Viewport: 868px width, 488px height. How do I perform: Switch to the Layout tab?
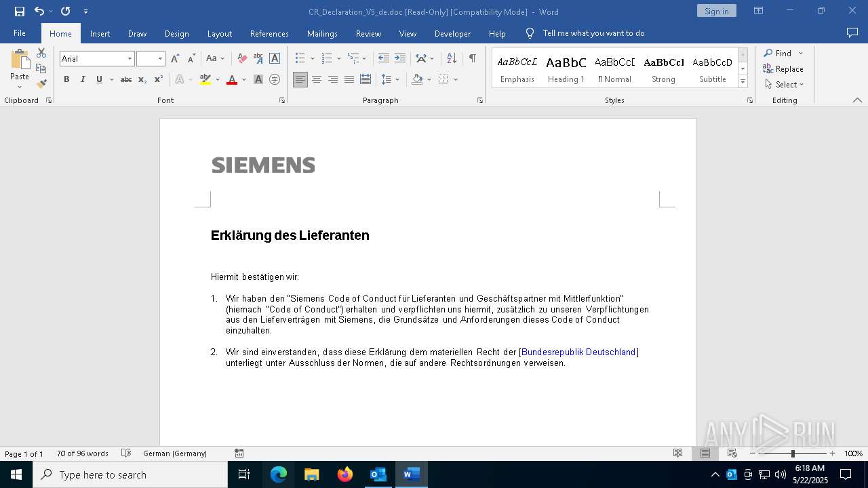(x=219, y=33)
